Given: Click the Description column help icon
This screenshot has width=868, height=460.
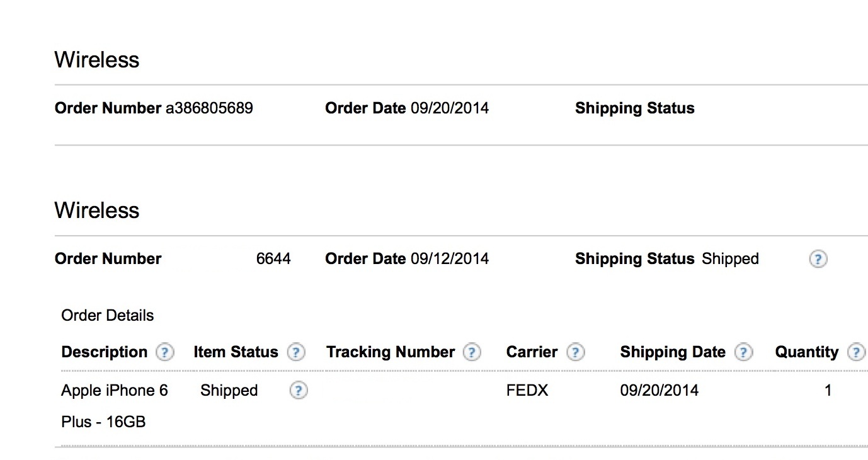Looking at the screenshot, I should click(164, 352).
